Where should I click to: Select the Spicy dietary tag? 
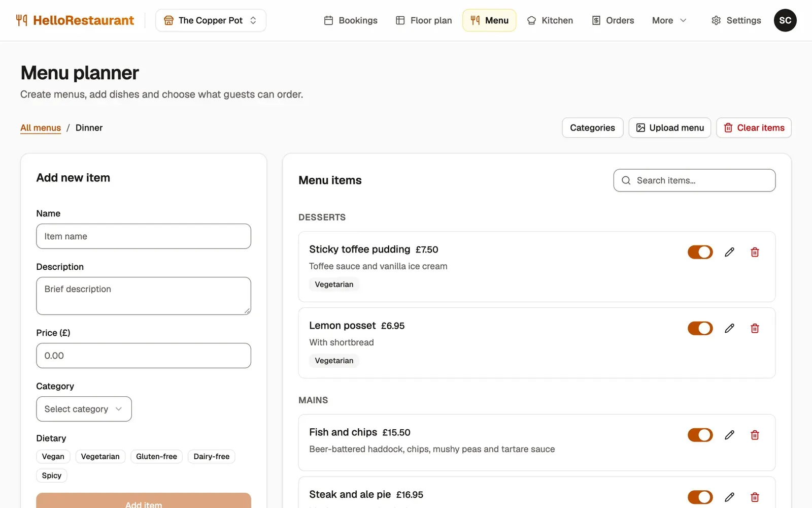pos(52,475)
